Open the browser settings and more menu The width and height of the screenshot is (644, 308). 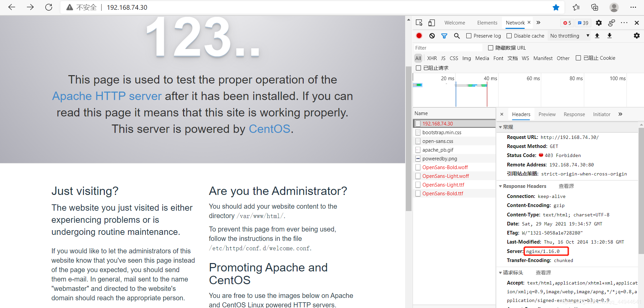point(633,7)
